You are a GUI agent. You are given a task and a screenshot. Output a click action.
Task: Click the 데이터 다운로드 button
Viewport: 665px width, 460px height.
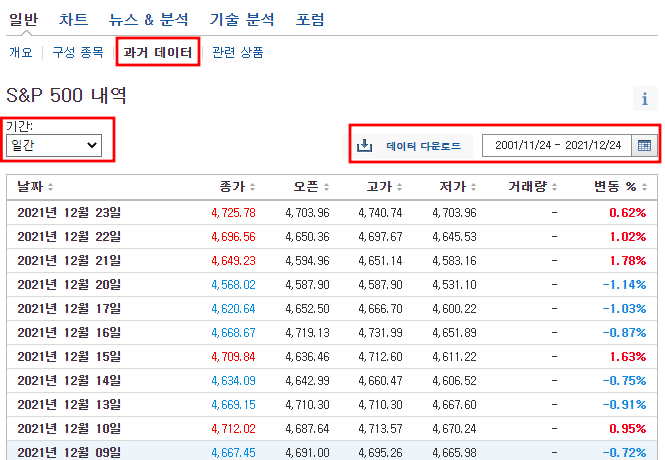[x=408, y=146]
